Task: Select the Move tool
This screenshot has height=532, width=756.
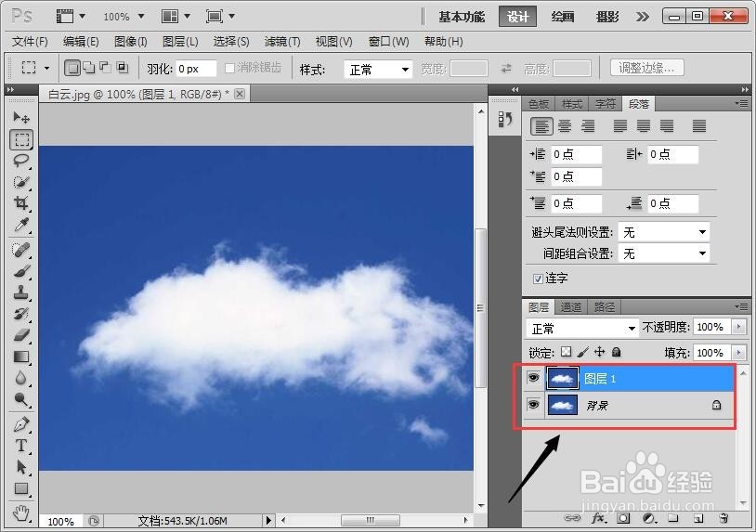Action: click(x=21, y=117)
